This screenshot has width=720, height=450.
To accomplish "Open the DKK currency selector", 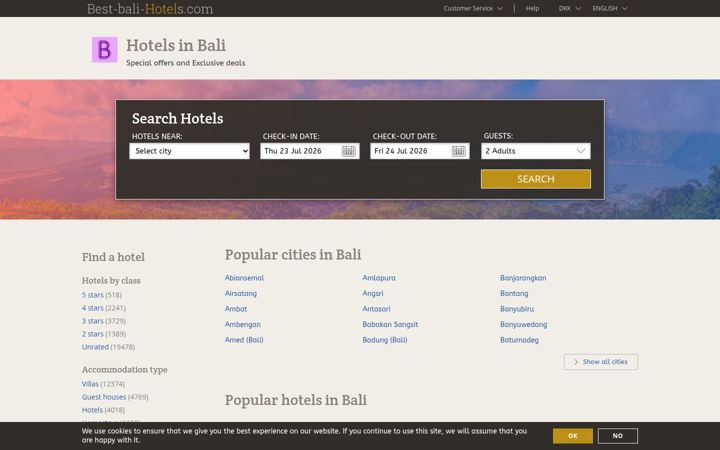I will (x=569, y=8).
